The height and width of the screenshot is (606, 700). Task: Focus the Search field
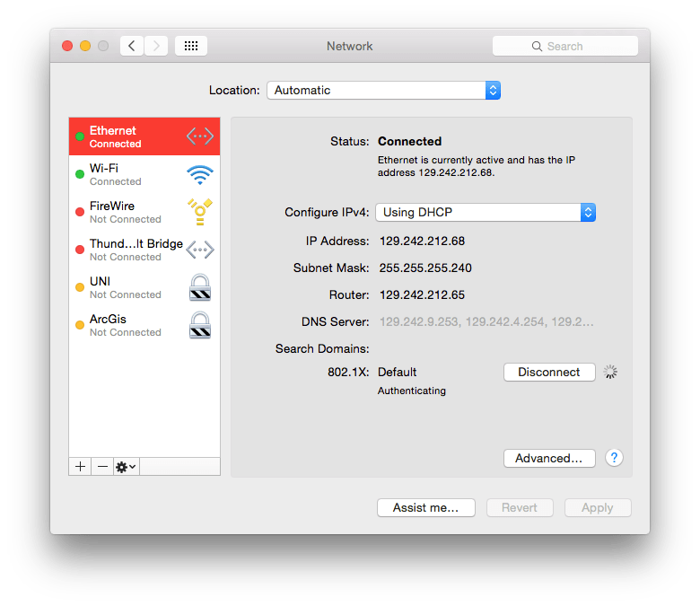pyautogui.click(x=565, y=46)
